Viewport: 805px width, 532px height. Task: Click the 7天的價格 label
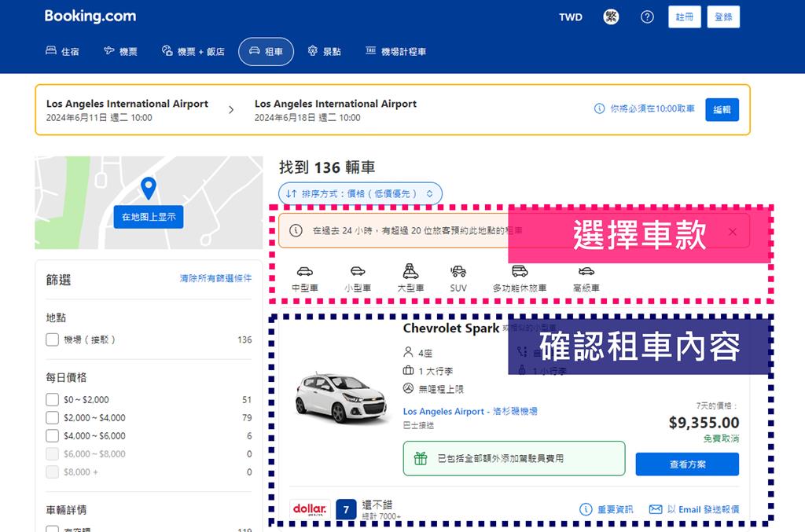click(717, 405)
